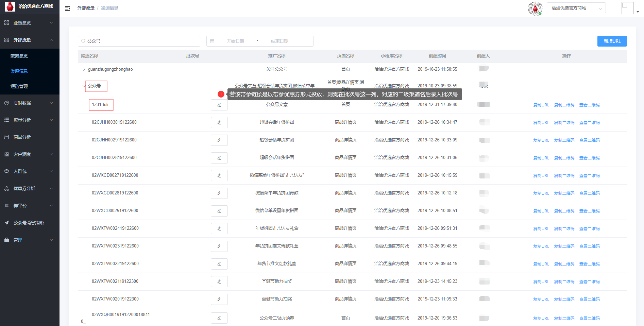Click the calendar icon in date range
644x326 pixels.
coord(212,41)
